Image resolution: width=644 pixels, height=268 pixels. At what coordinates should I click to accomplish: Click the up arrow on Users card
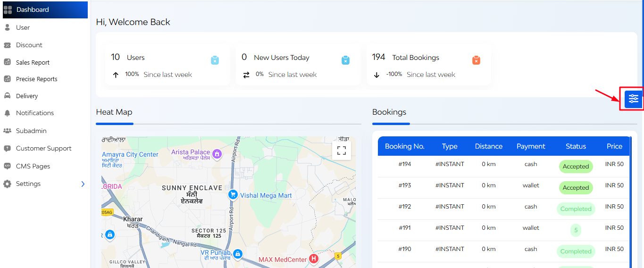[x=116, y=75]
